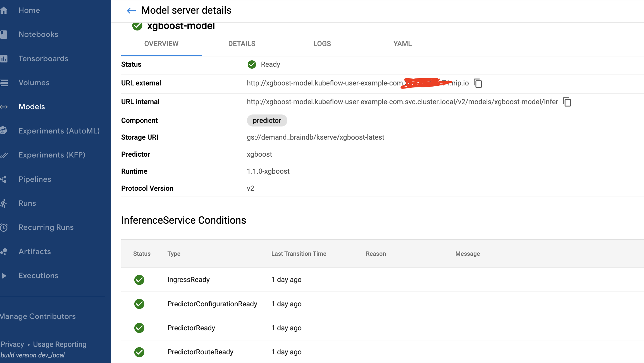Click the Runs running-person icon

[4, 203]
